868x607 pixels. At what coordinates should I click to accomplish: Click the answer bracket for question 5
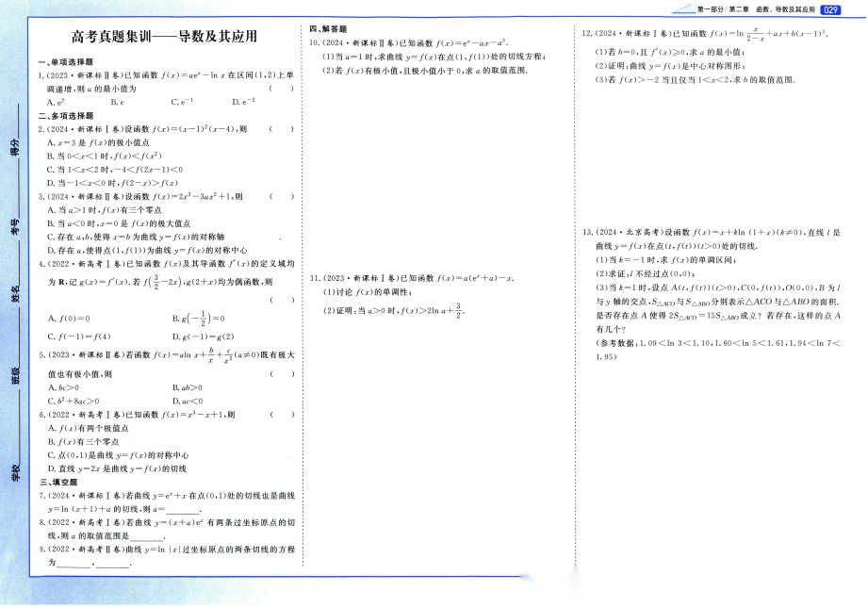point(281,374)
